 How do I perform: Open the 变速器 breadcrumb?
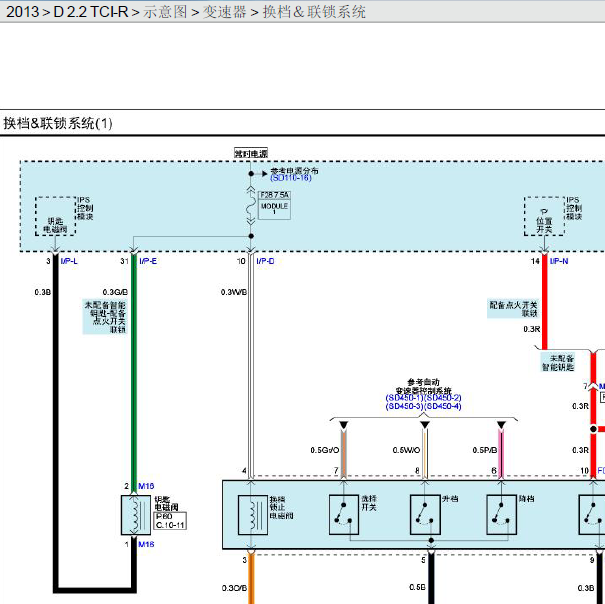[x=225, y=12]
